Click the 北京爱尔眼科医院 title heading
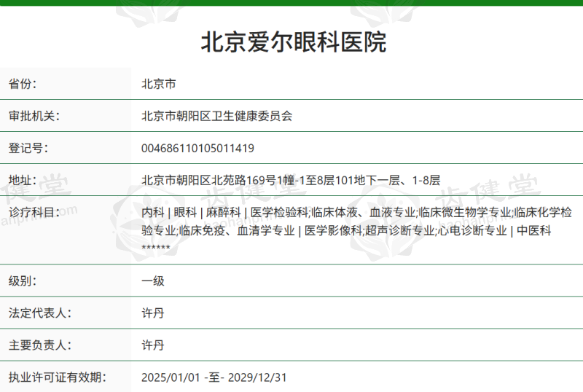This screenshot has width=583, height=392. click(293, 42)
